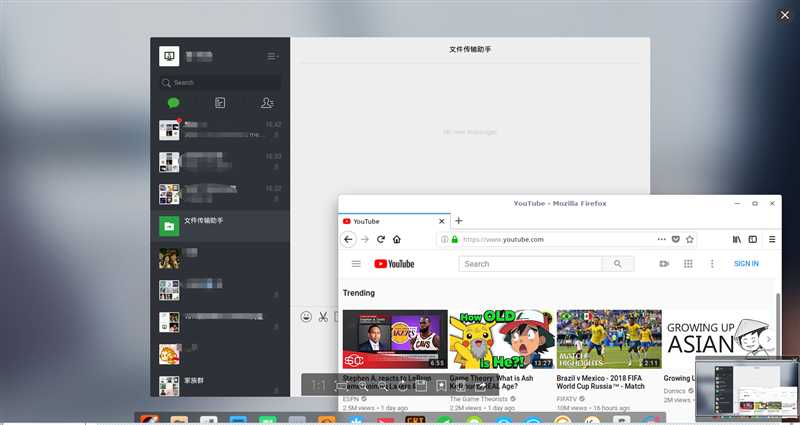Open the Trending section heading

359,293
